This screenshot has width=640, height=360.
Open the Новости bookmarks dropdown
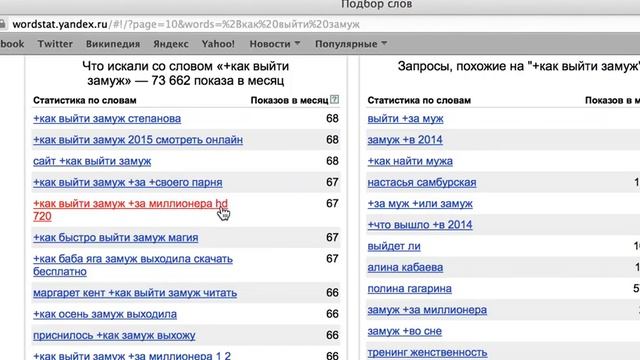[x=275, y=44]
